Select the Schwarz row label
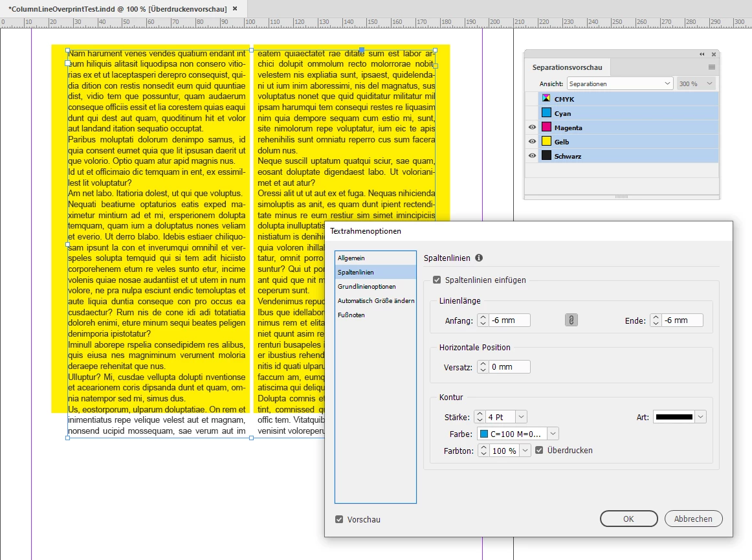The width and height of the screenshot is (752, 560). pyautogui.click(x=568, y=156)
